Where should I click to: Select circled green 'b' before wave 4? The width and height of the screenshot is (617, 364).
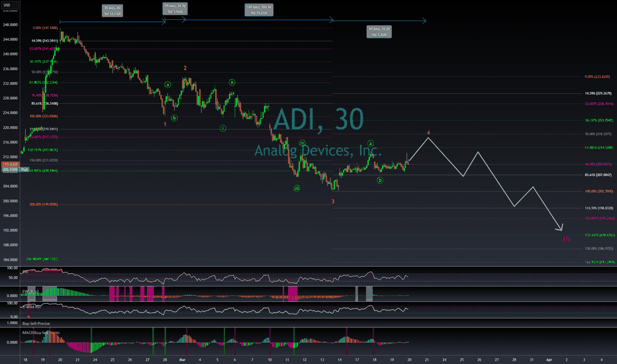(380, 180)
